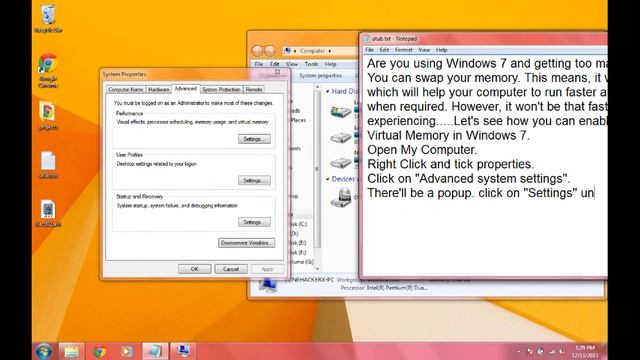This screenshot has height=360, width=640.
Task: Open the Notepad View menu
Action: (x=424, y=50)
